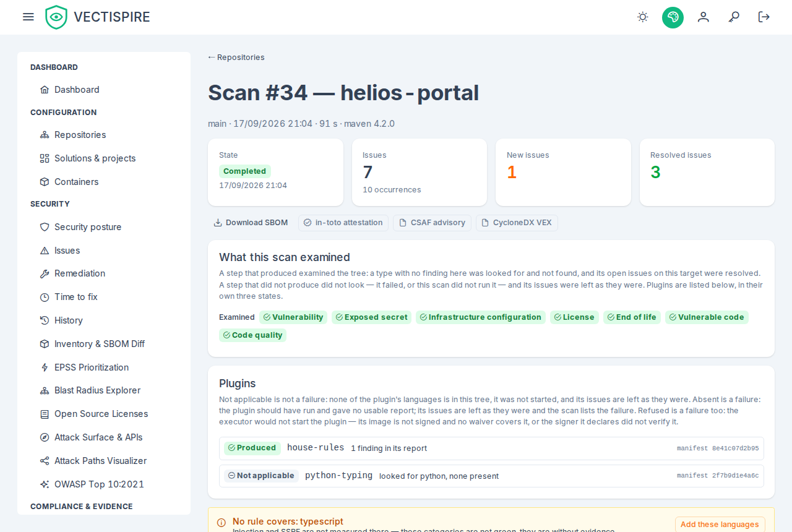Open the green palette theme picker
The image size is (792, 532).
tap(673, 17)
